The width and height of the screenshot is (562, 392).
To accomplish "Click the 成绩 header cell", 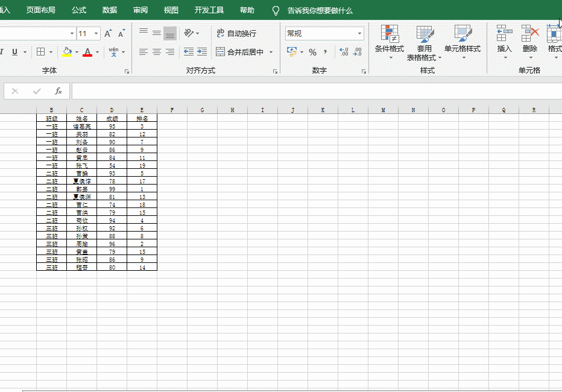I will click(112, 118).
